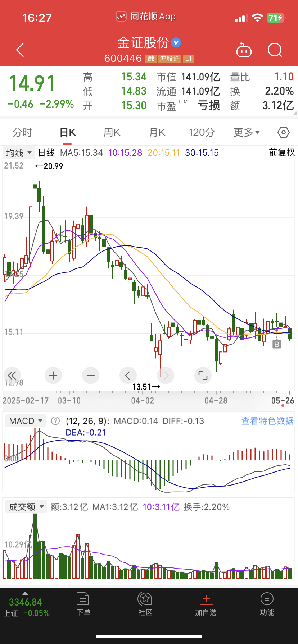Tap the 融 margin tag
Image resolution: width=298 pixels, height=644 pixels.
151,59
